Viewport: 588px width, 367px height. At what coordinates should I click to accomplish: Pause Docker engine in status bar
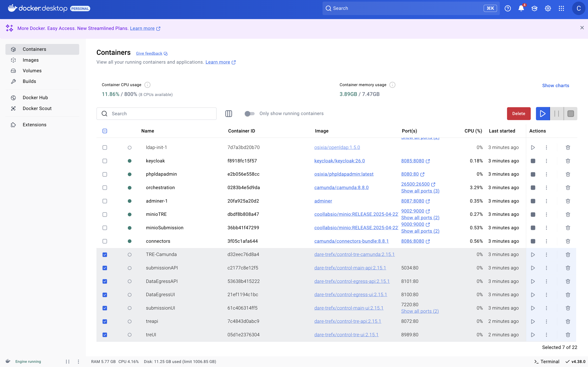click(68, 362)
